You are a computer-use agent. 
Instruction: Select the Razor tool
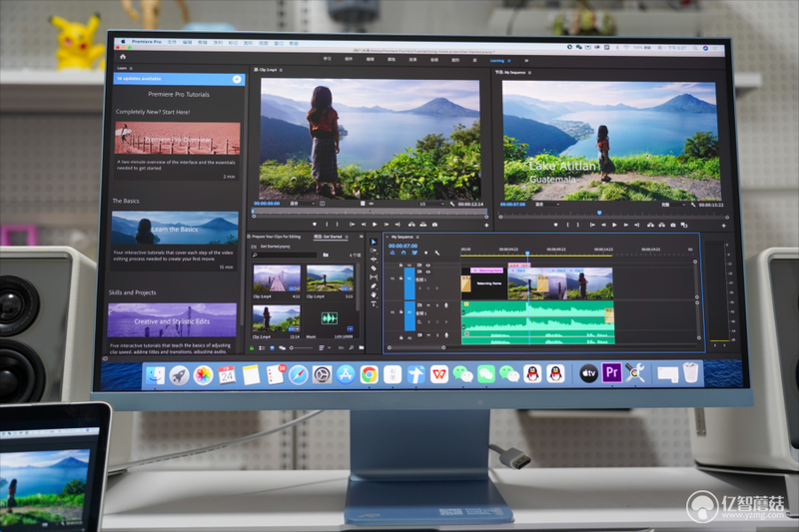pyautogui.click(x=374, y=267)
